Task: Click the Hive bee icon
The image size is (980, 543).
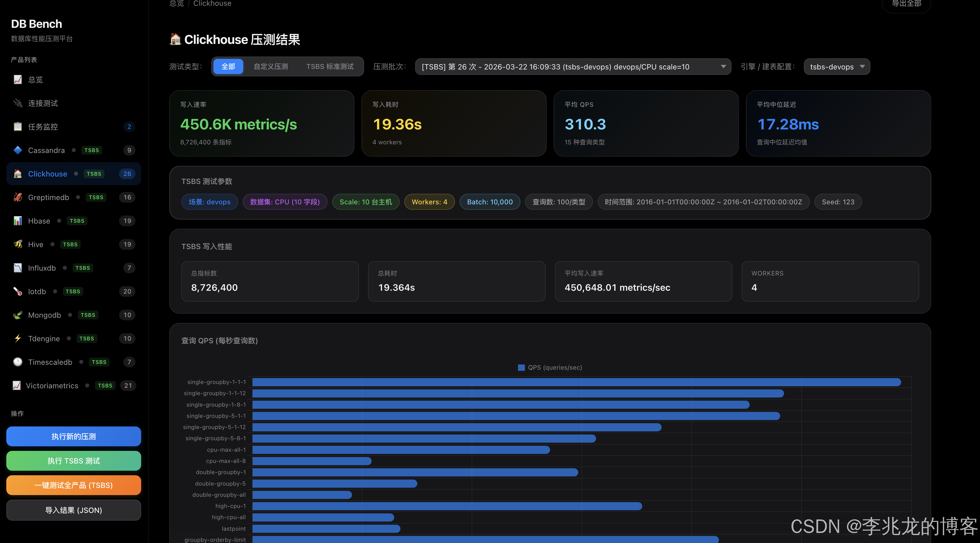Action: click(x=17, y=244)
